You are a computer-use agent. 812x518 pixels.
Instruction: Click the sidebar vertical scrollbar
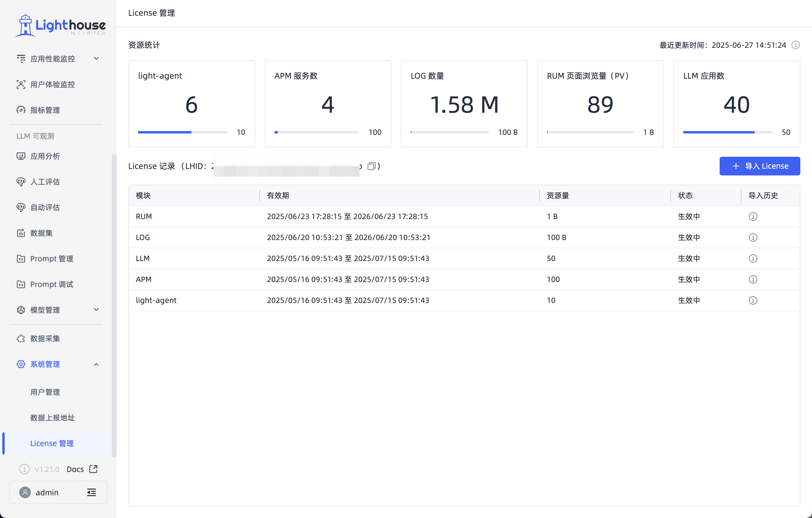[114, 305]
